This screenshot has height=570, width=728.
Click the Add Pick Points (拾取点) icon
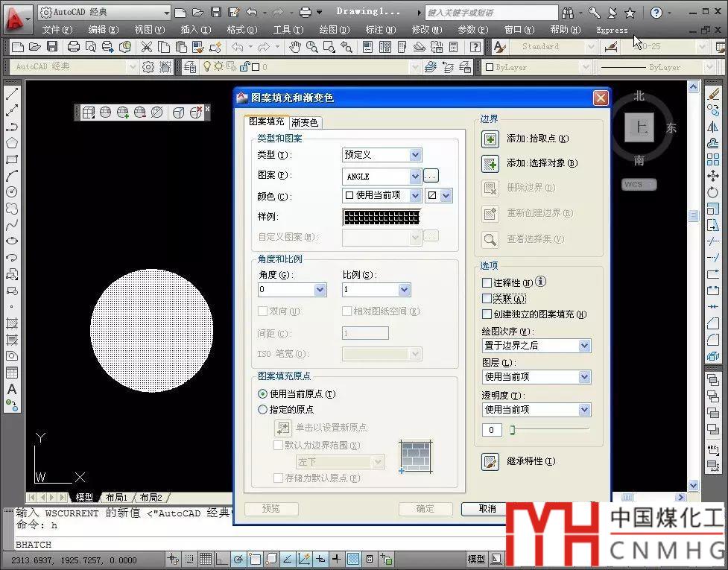click(x=490, y=139)
